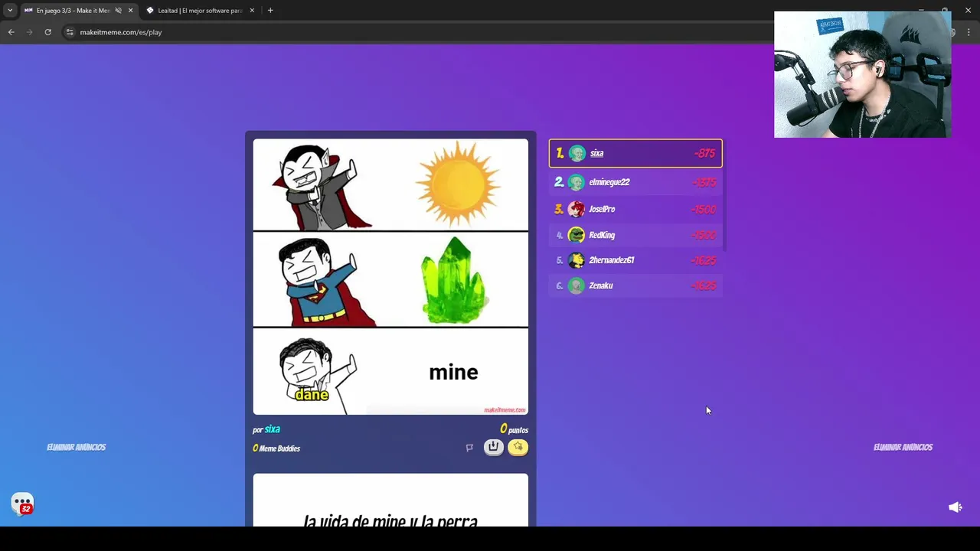Click the speaker icon to mute game sound

(955, 507)
